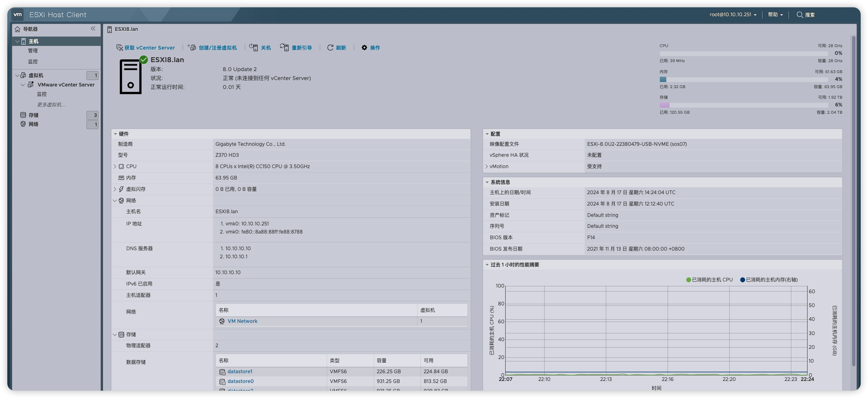Click the VMware vCenter Server VM icon
The height and width of the screenshot is (398, 868).
coord(30,84)
